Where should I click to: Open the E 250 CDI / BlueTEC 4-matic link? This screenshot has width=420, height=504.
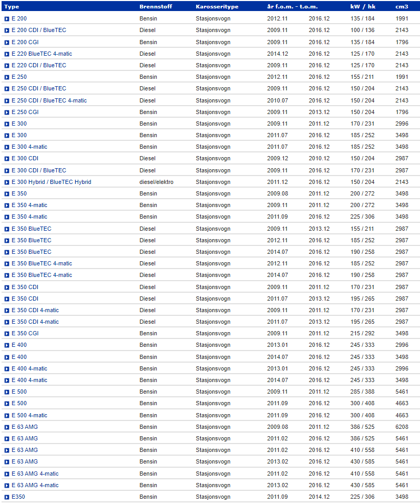coord(49,100)
